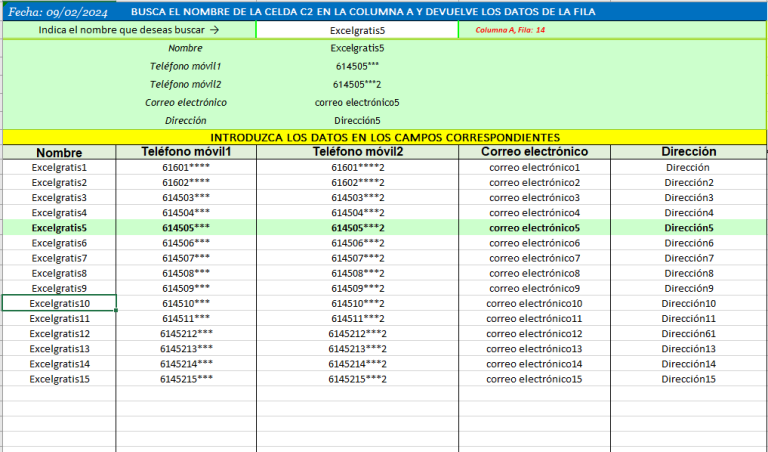Select the italic 'Nombre' label

[x=185, y=48]
